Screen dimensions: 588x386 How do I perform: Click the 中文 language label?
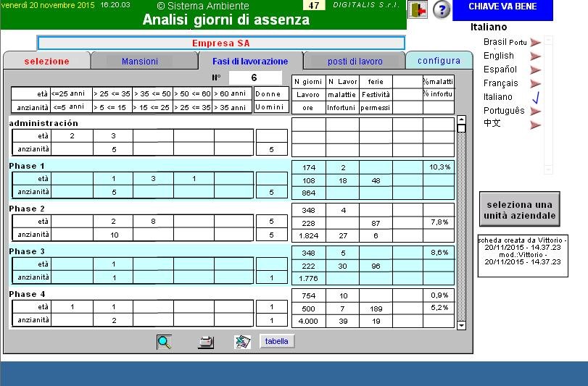[x=492, y=123]
